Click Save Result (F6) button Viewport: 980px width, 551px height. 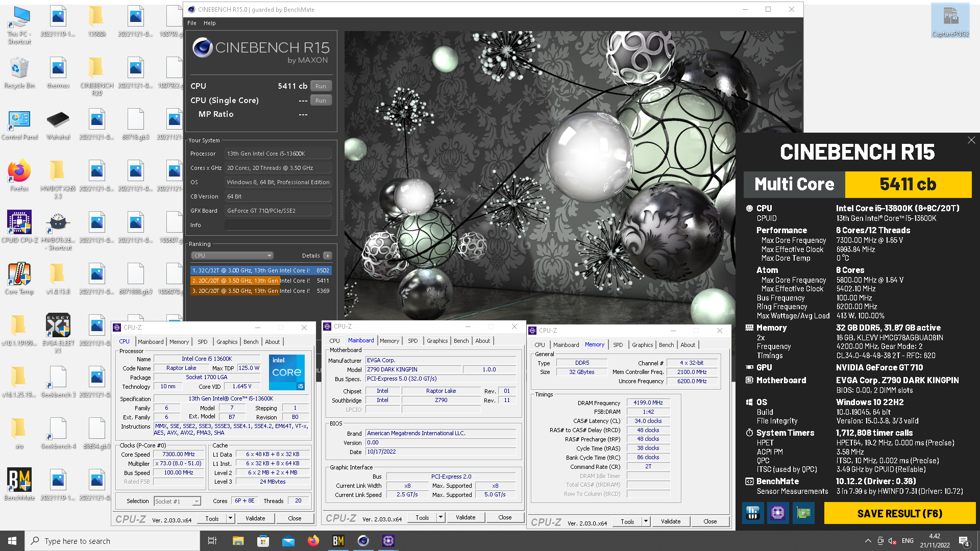[x=900, y=513]
